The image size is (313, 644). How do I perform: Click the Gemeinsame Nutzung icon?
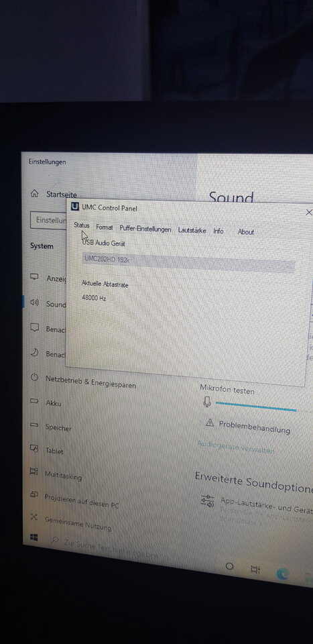(x=34, y=517)
